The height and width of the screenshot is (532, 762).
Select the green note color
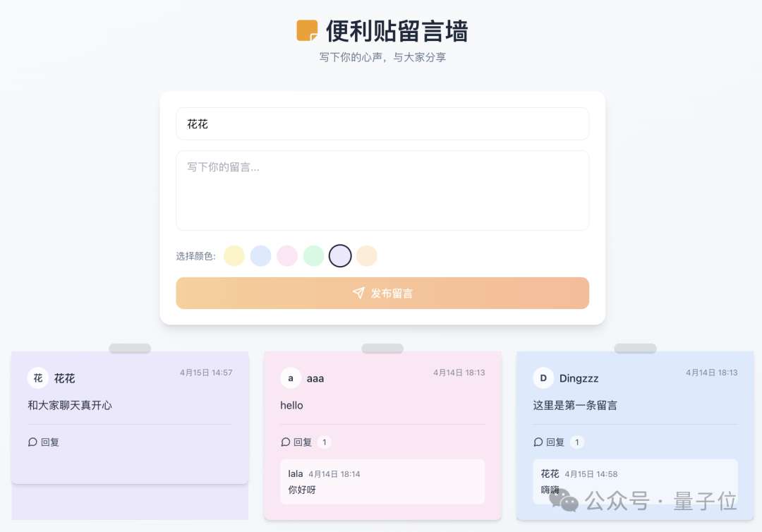point(313,255)
